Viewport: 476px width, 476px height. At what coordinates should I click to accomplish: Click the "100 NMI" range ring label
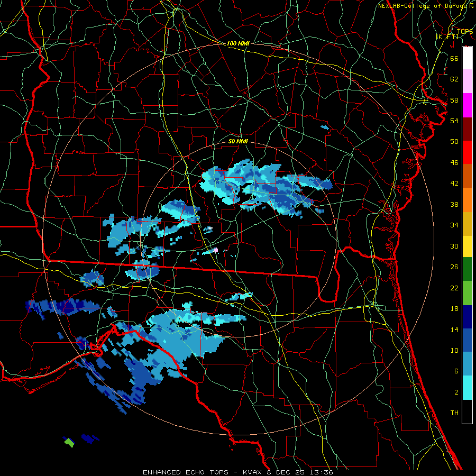[x=238, y=43]
